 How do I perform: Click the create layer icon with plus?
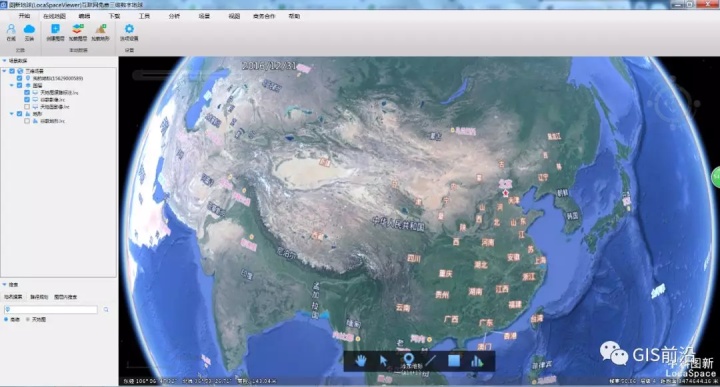click(55, 29)
